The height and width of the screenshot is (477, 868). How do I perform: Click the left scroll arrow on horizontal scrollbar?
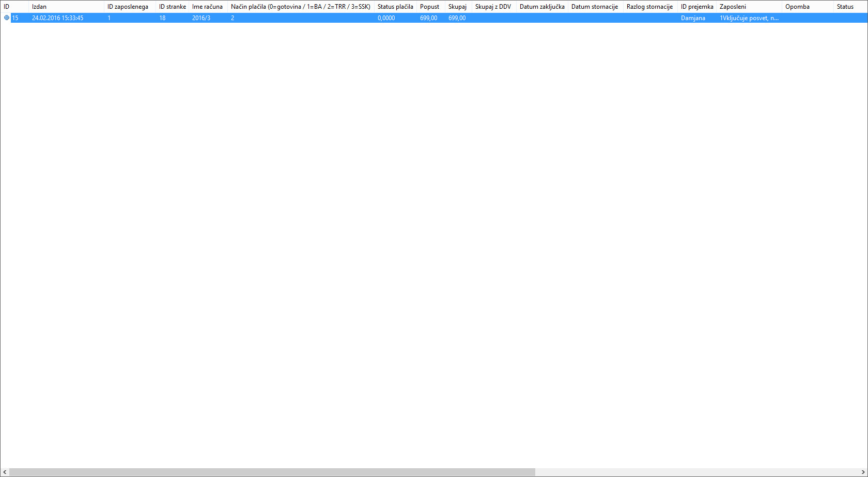(5, 472)
